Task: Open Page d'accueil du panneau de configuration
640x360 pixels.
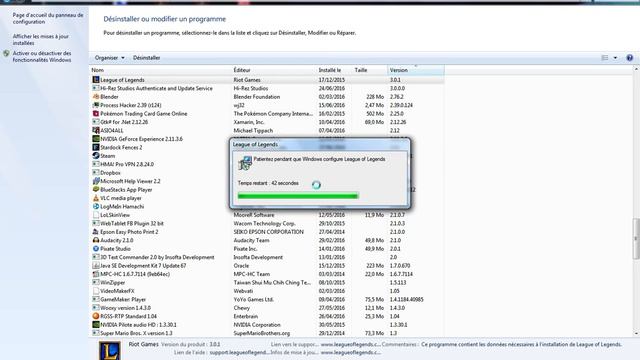Action: coord(48,18)
